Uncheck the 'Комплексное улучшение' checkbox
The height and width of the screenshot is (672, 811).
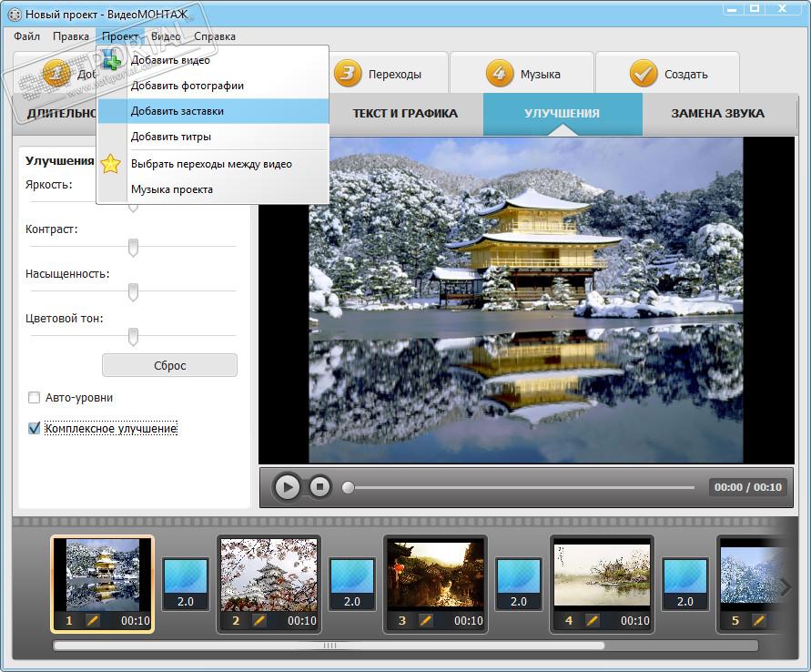[35, 428]
